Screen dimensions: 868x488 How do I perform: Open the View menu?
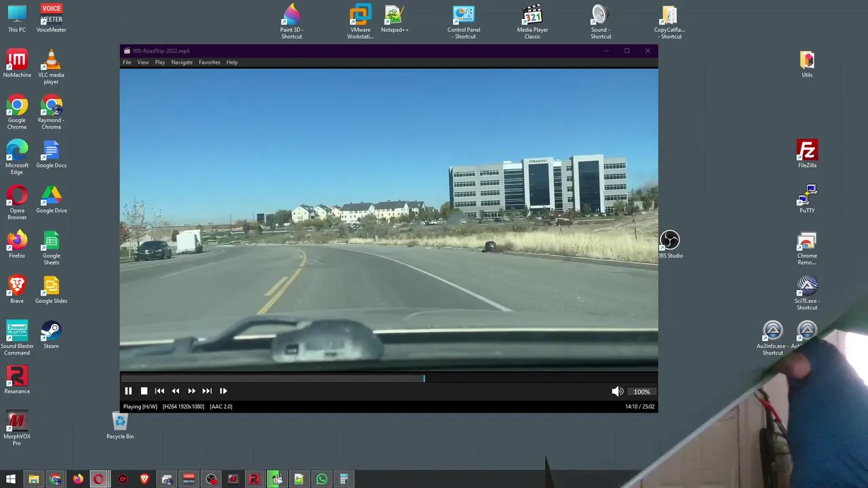pos(143,62)
